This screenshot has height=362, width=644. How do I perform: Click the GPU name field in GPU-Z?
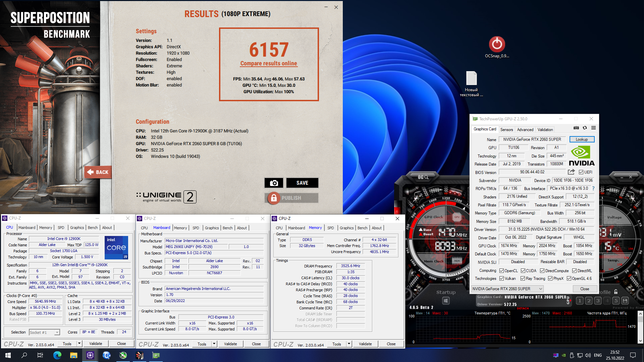pos(532,139)
